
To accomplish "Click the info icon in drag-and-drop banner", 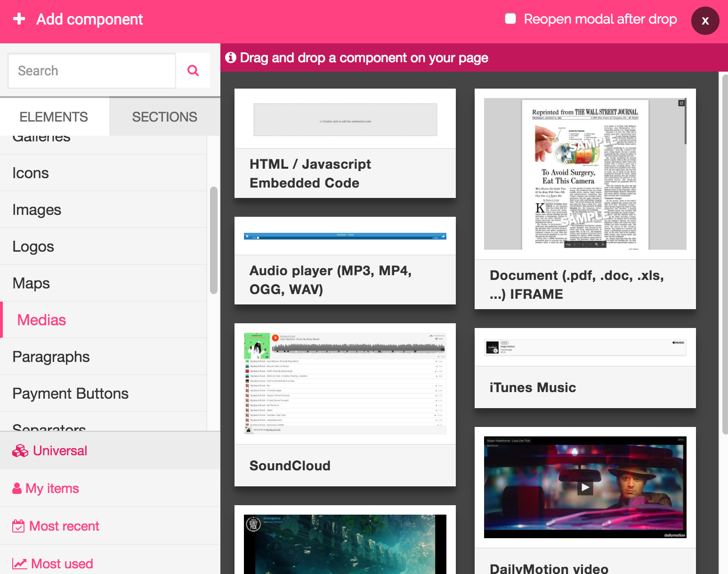I will click(231, 57).
